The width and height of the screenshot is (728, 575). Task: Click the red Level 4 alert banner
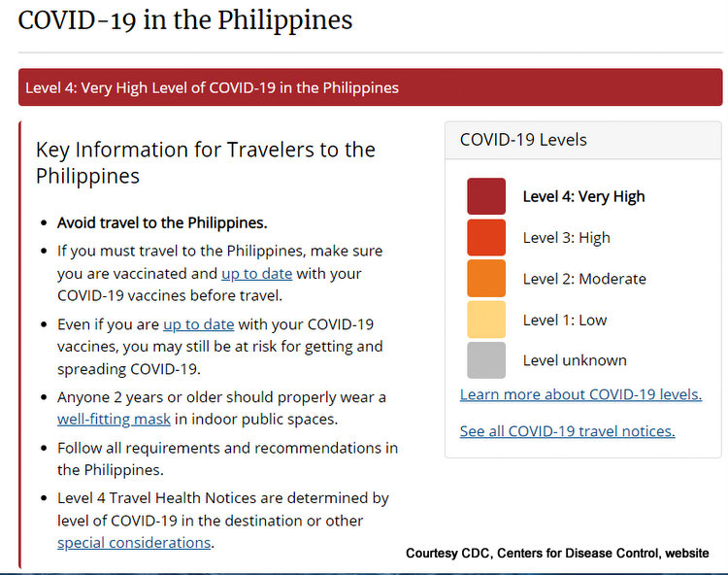pyautogui.click(x=371, y=87)
